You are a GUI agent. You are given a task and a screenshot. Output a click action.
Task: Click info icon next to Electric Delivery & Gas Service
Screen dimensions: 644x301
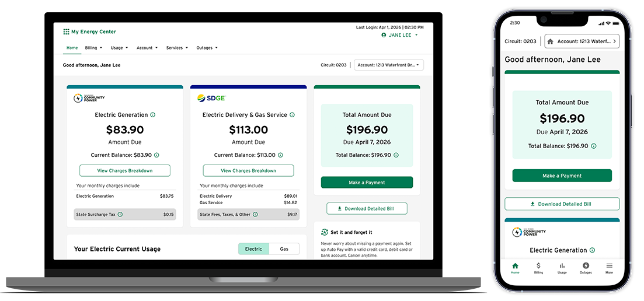point(292,115)
